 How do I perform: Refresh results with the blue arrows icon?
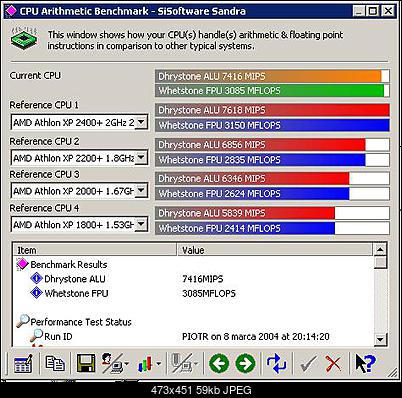pos(276,363)
